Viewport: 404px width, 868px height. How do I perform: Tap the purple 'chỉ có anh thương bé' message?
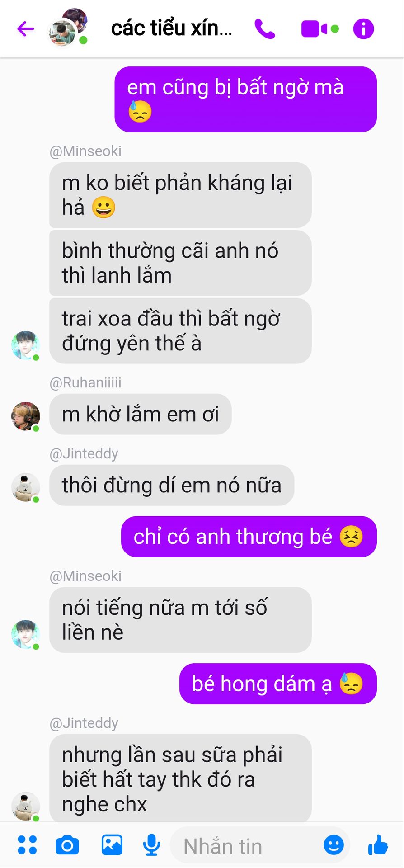pyautogui.click(x=249, y=537)
